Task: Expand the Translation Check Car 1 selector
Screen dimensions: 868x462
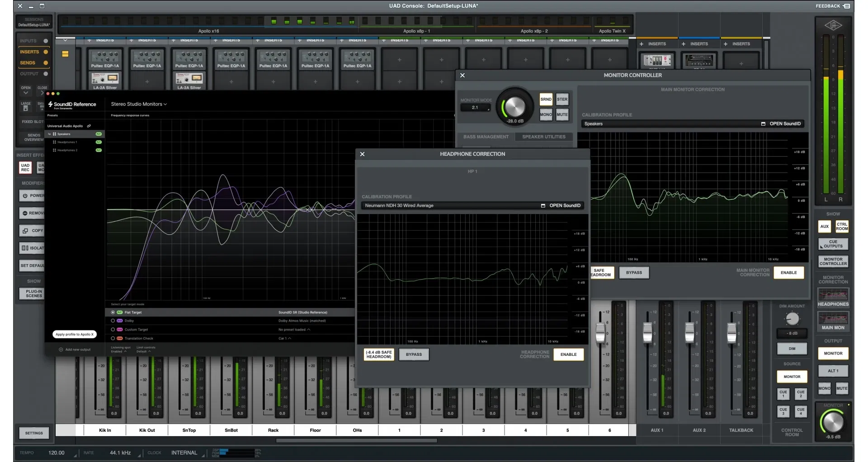Action: pos(286,338)
